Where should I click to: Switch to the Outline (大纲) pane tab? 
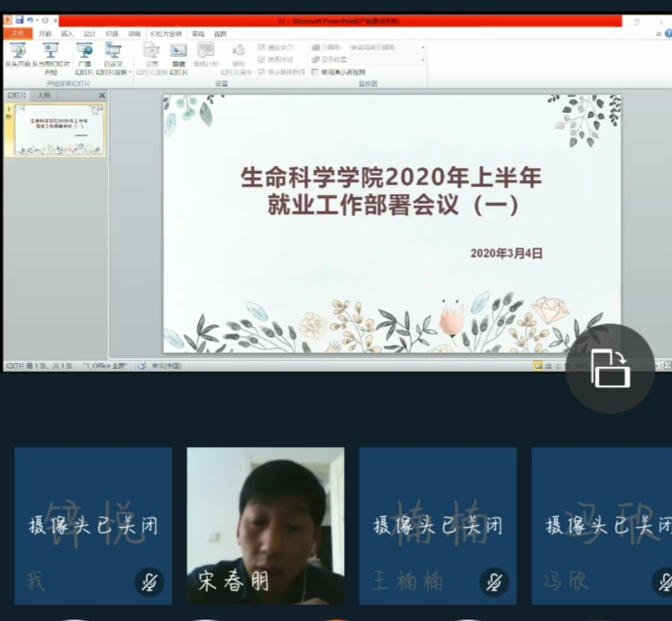(x=44, y=96)
